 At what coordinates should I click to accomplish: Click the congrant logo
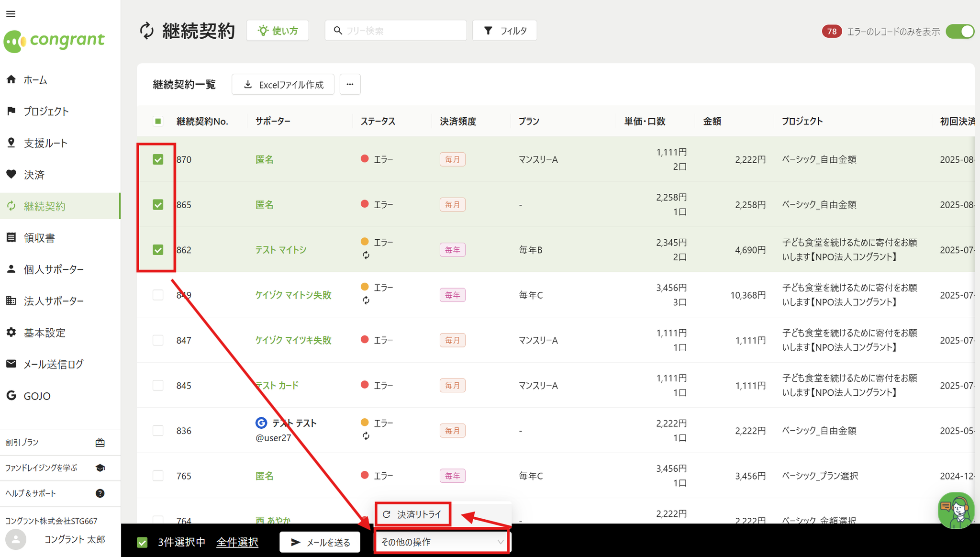tap(54, 41)
